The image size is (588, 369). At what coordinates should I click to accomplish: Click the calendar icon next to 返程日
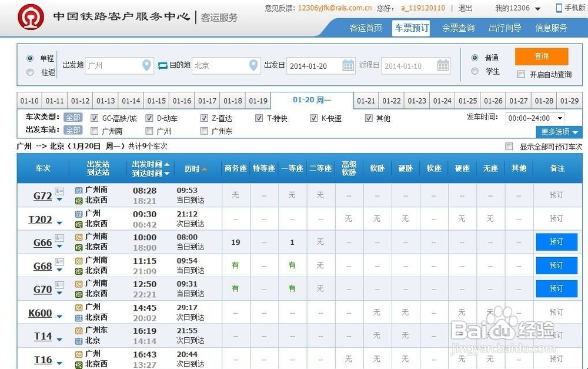(442, 66)
